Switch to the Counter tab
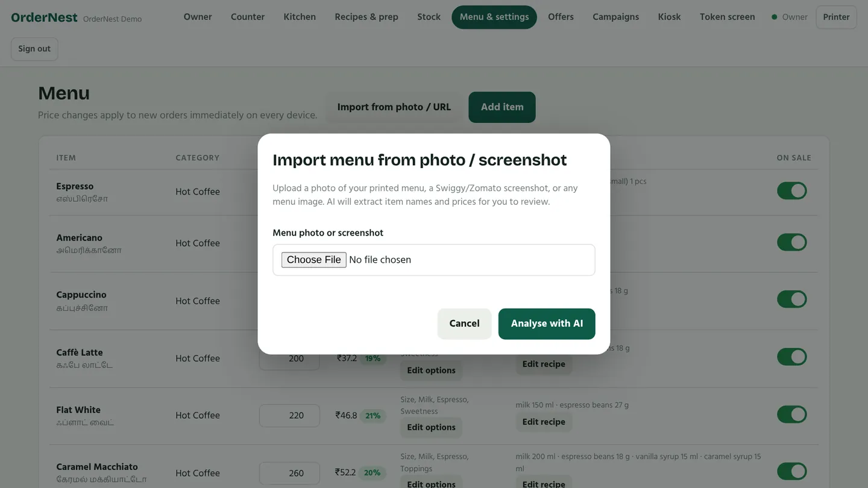The image size is (868, 488). (248, 17)
